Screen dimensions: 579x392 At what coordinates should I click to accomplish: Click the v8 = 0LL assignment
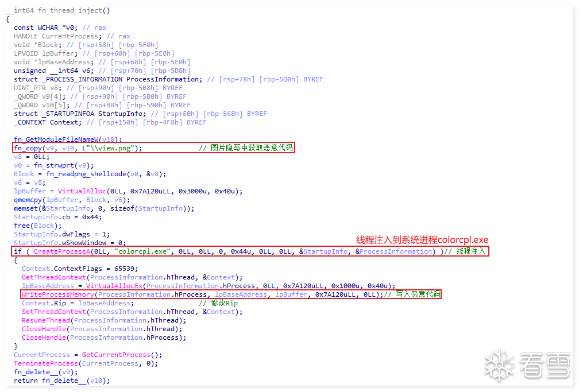(x=32, y=157)
